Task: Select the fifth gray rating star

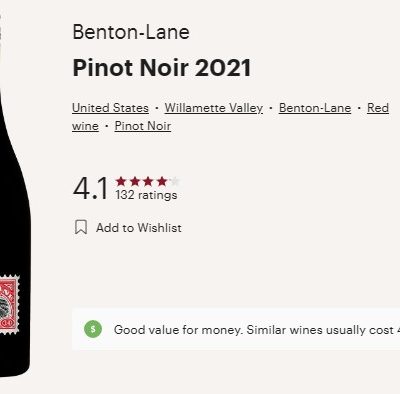Action: [x=175, y=182]
